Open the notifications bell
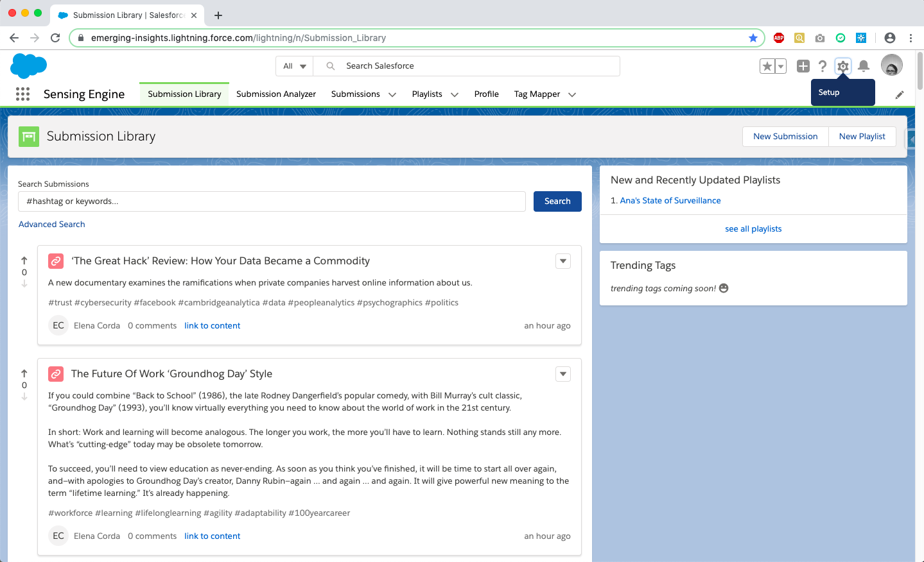Screen dimensions: 924x562 pos(864,66)
